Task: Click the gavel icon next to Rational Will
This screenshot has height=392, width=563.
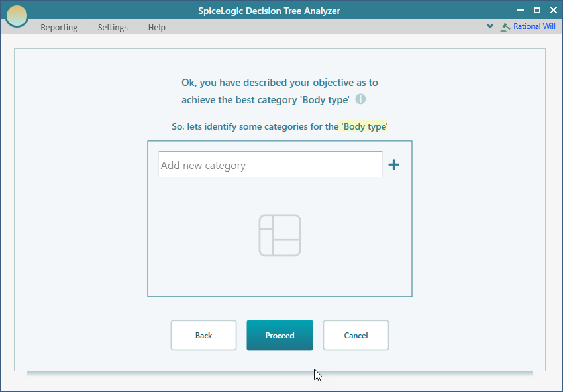Action: tap(506, 27)
